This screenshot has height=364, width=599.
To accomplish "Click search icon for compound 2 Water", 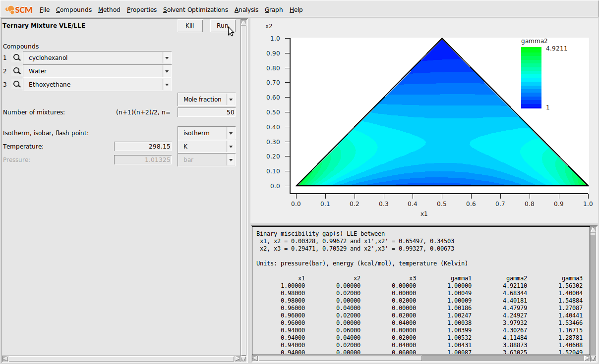I will click(17, 71).
